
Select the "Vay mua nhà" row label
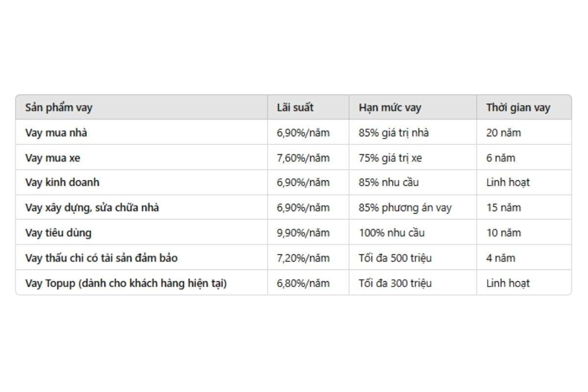tap(56, 133)
